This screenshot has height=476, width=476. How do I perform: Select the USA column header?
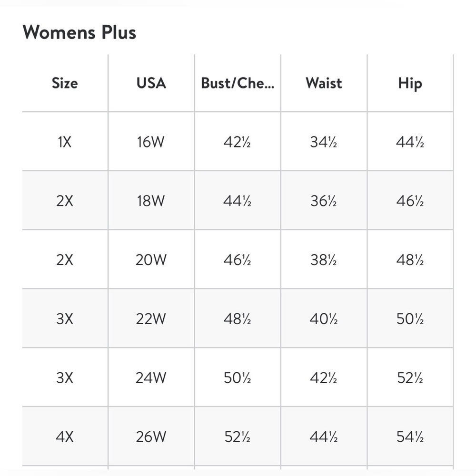tap(151, 83)
